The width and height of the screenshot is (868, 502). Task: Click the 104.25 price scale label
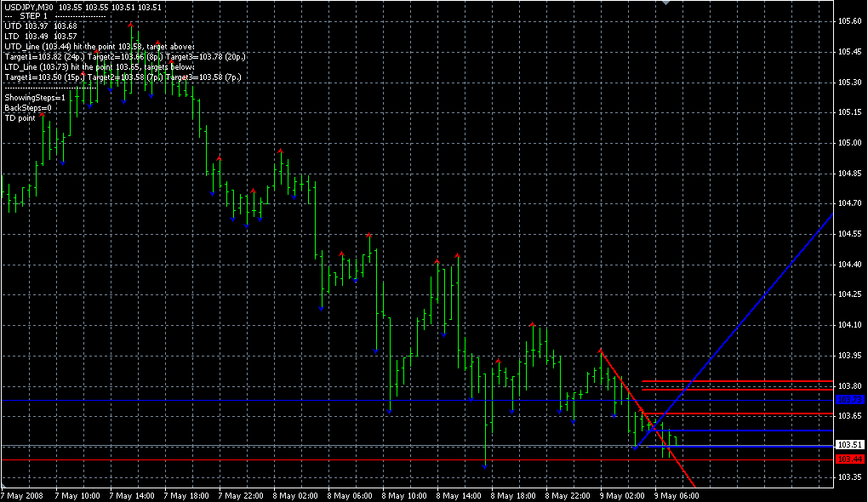coord(850,294)
